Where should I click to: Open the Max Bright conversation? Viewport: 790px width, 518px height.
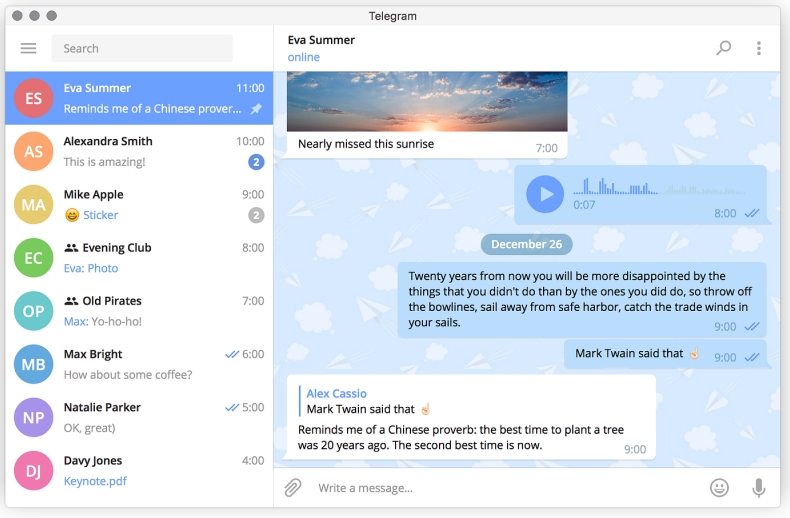[x=139, y=364]
